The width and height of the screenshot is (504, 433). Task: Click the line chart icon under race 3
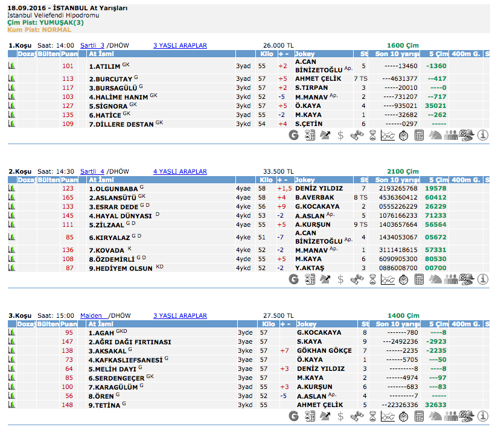click(x=388, y=417)
